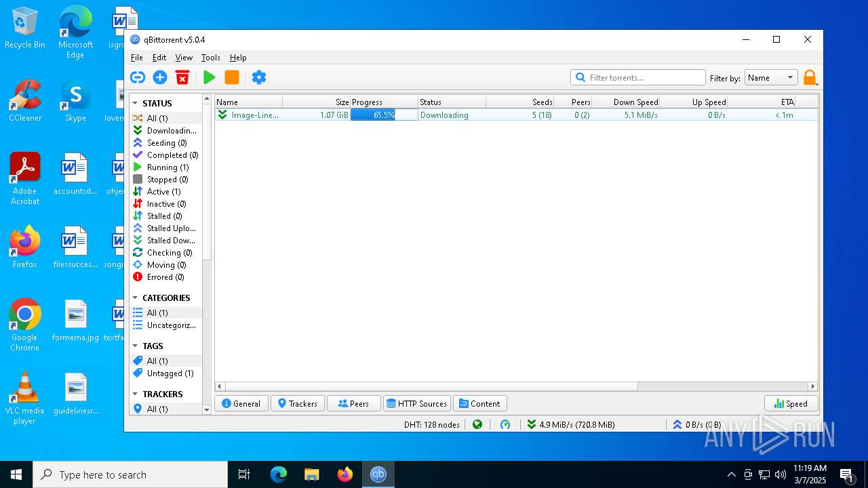The height and width of the screenshot is (488, 868).
Task: Select Active (1) status filter
Action: (165, 191)
